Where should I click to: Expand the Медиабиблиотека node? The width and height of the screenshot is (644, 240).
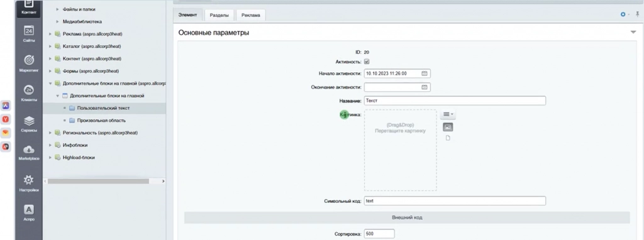click(57, 21)
